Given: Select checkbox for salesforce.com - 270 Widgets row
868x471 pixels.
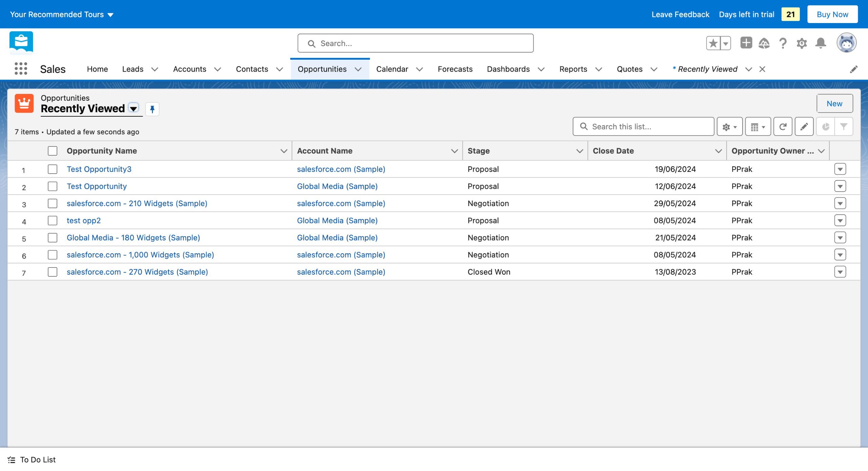Looking at the screenshot, I should 53,272.
